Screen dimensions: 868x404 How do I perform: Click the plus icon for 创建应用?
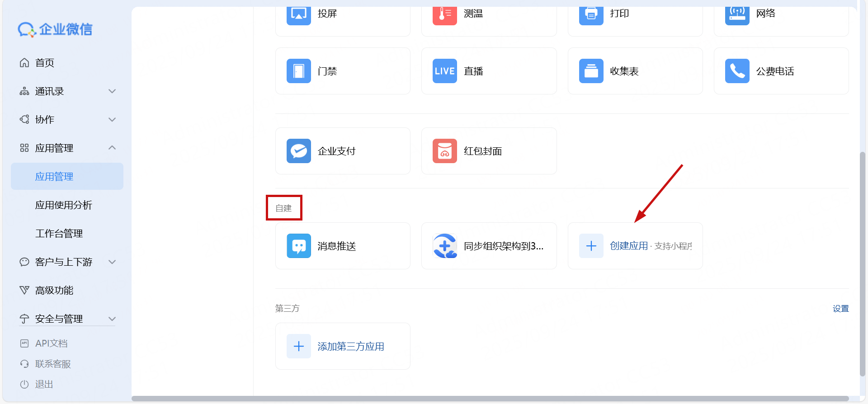(591, 246)
